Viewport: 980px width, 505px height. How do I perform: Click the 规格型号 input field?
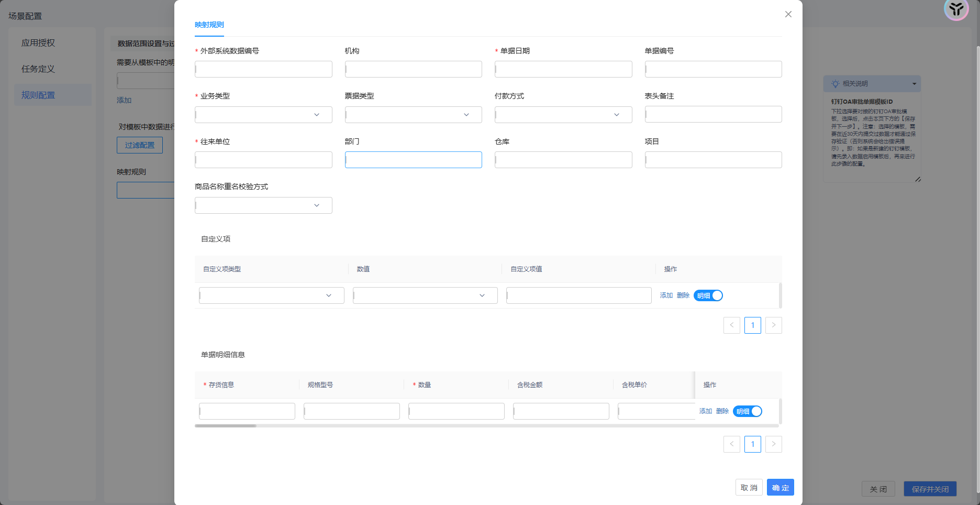352,411
